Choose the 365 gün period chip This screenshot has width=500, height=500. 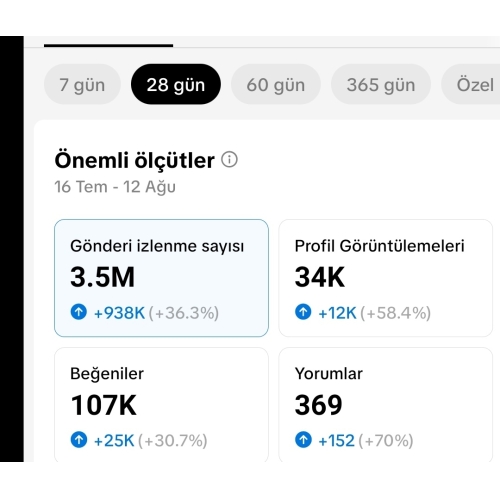click(381, 84)
